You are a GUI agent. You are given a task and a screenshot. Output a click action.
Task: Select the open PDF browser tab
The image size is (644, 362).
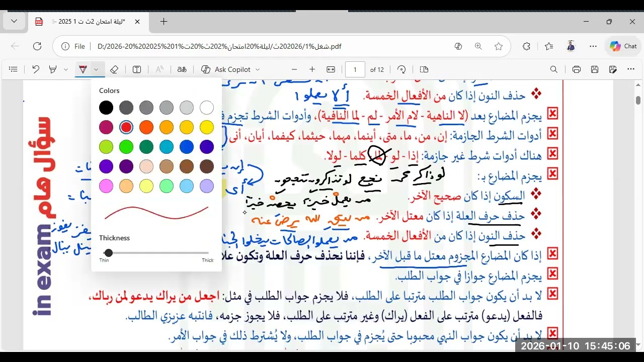tap(88, 22)
